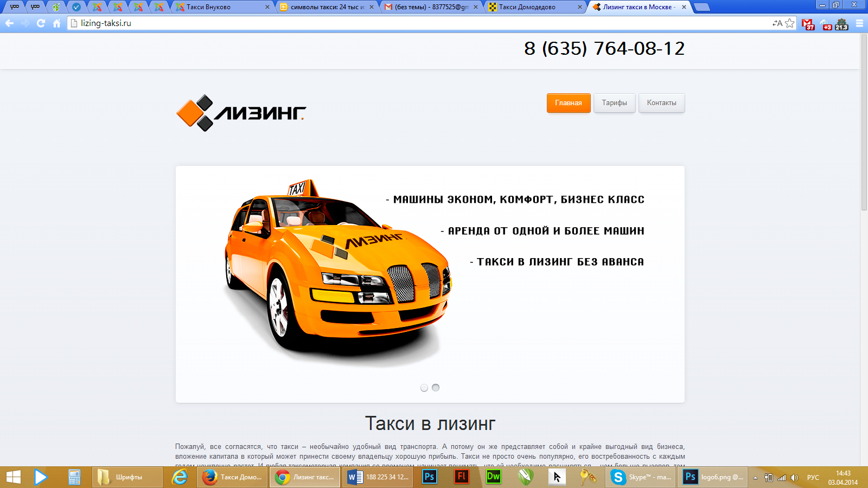This screenshot has height=488, width=868.
Task: Launch Dreamweaver from the taskbar
Action: [494, 477]
